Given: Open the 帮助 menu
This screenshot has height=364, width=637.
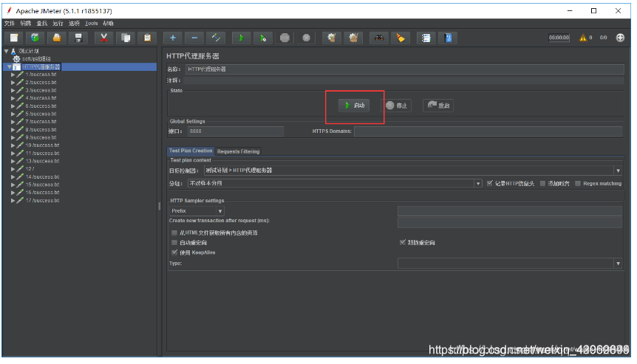Looking at the screenshot, I should (108, 24).
